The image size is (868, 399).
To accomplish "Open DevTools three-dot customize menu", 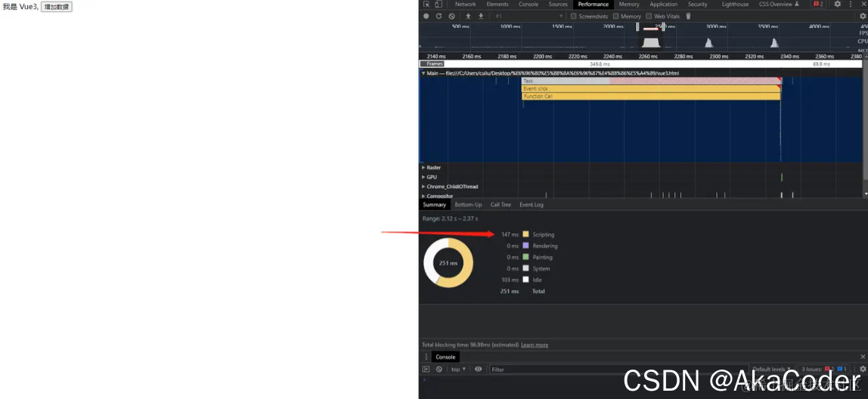I will coord(851,4).
